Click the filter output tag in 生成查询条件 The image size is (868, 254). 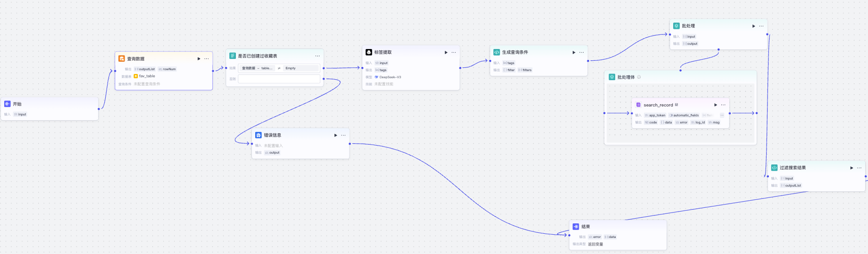point(509,70)
